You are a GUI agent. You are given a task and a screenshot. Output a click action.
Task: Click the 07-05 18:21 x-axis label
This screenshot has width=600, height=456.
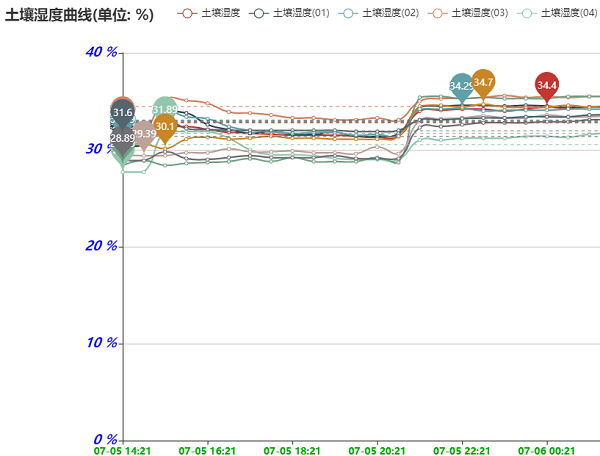tap(292, 450)
